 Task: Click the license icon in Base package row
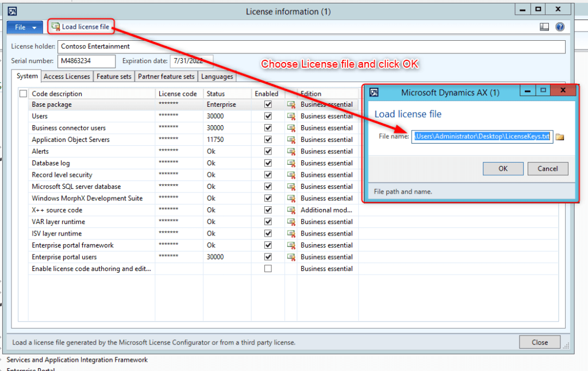pyautogui.click(x=291, y=105)
